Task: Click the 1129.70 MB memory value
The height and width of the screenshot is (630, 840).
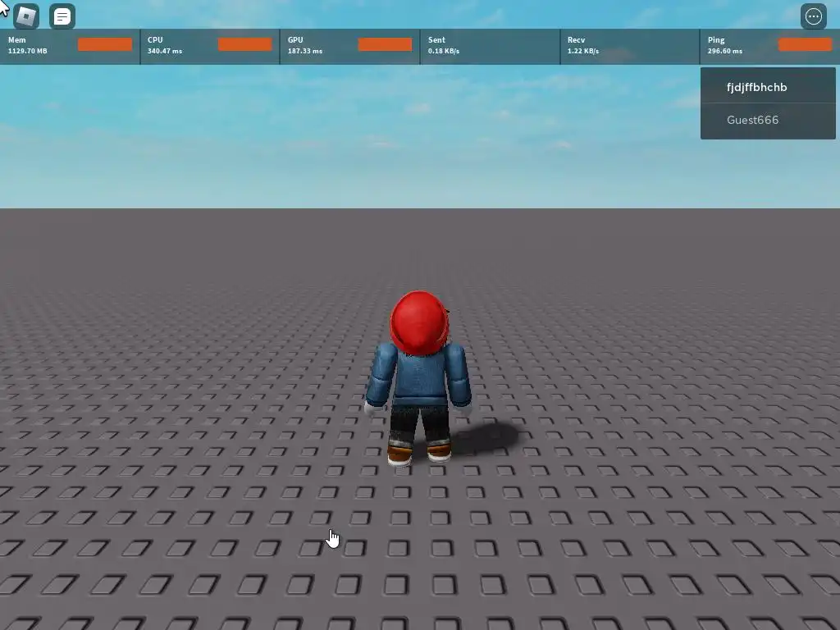Action: [x=28, y=51]
